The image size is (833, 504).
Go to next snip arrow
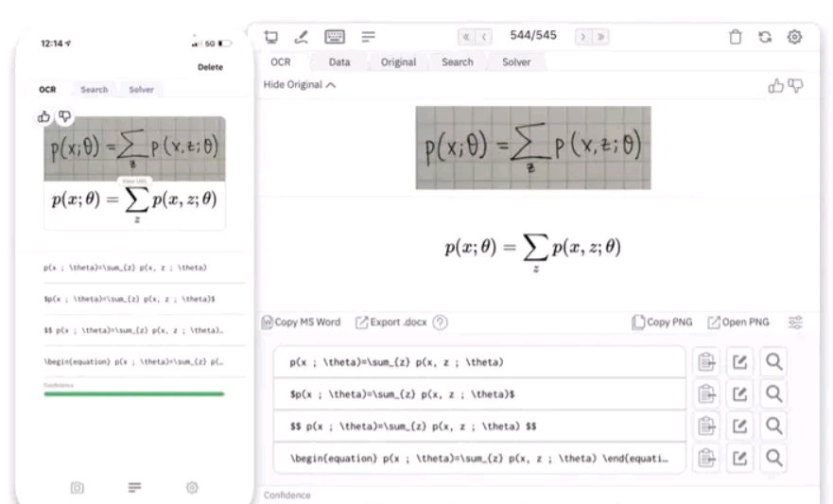583,37
